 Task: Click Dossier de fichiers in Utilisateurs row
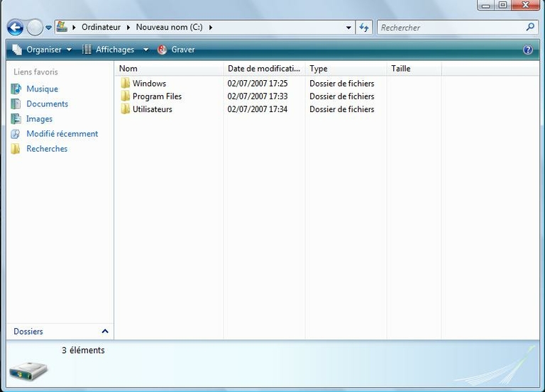pyautogui.click(x=342, y=109)
